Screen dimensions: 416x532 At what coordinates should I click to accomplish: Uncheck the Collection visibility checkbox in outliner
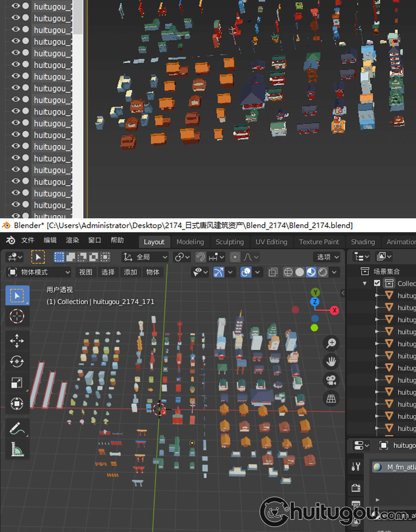pyautogui.click(x=377, y=283)
